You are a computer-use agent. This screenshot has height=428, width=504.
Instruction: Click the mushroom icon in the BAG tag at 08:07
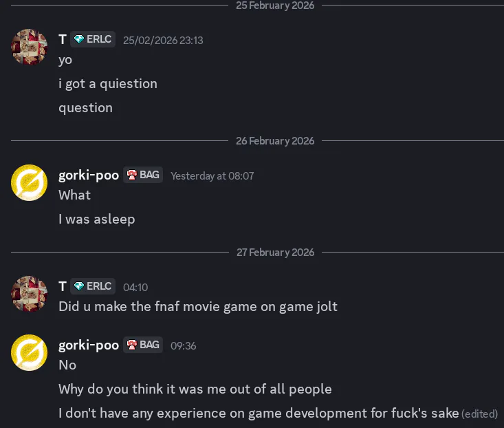(x=132, y=175)
